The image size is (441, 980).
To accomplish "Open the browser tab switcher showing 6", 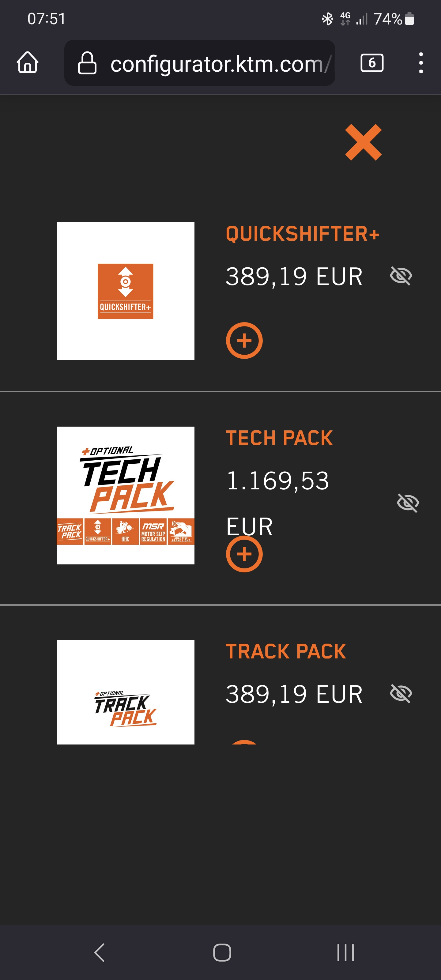I will click(x=372, y=63).
